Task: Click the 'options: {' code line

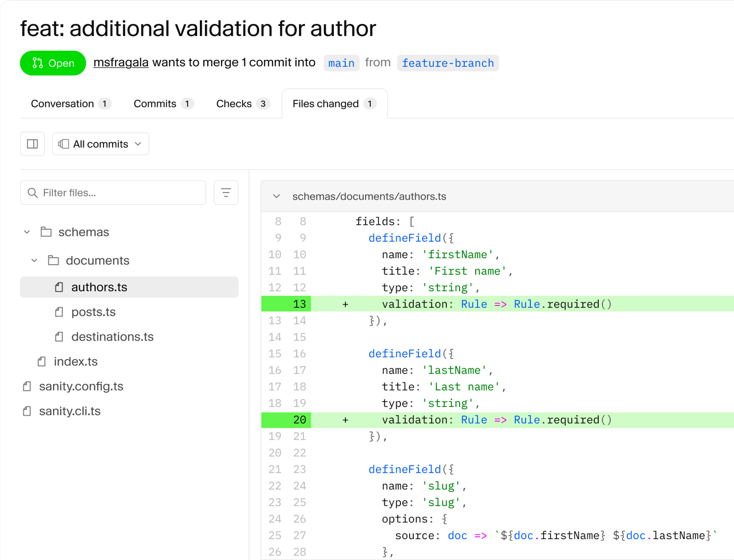Action: pyautogui.click(x=415, y=519)
